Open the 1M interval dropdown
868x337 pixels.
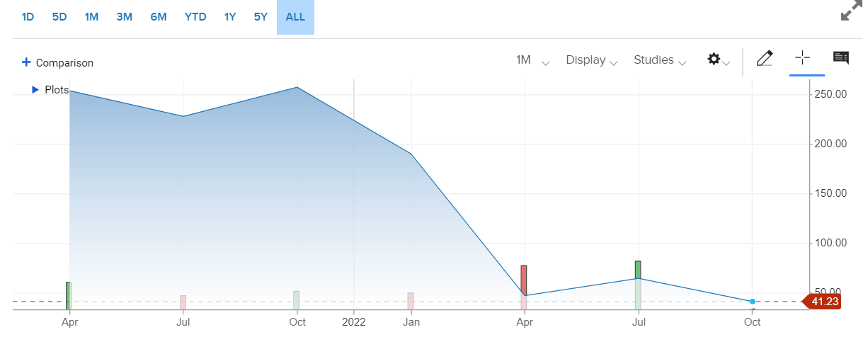pos(532,60)
